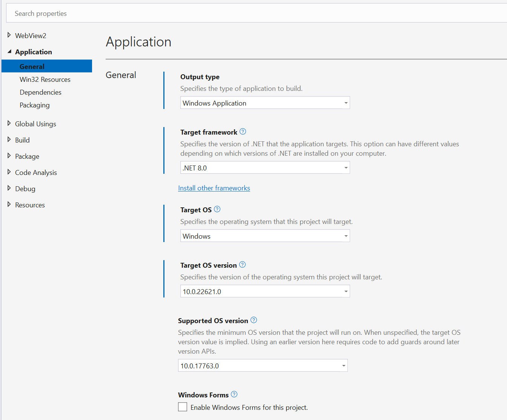The height and width of the screenshot is (420, 507).
Task: Click the Target OS help icon
Action: coord(217,209)
